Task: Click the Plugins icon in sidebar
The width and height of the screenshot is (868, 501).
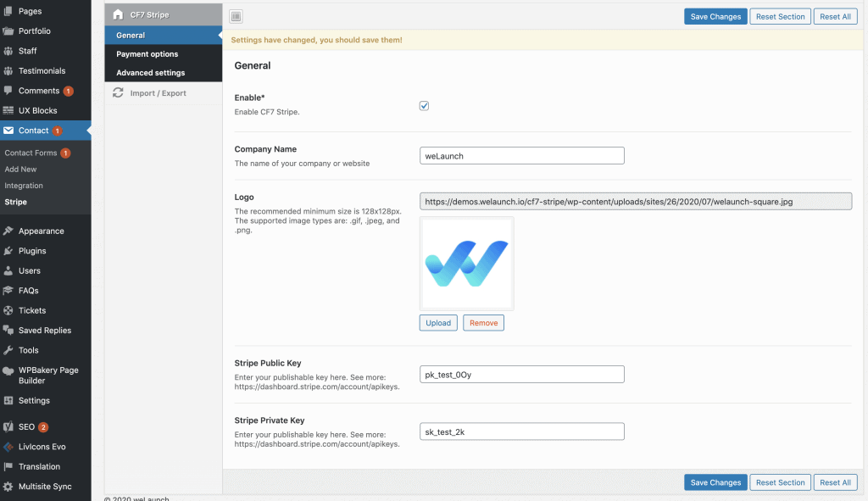Action: tap(8, 251)
